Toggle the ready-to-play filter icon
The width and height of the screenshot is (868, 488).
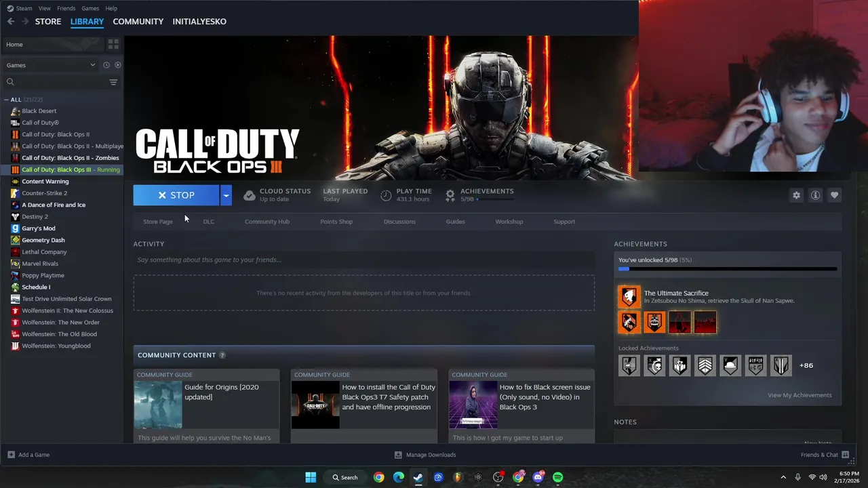tap(117, 65)
